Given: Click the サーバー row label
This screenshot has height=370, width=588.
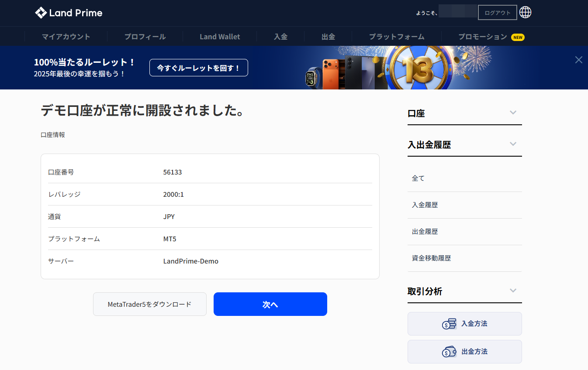Looking at the screenshot, I should coord(61,261).
